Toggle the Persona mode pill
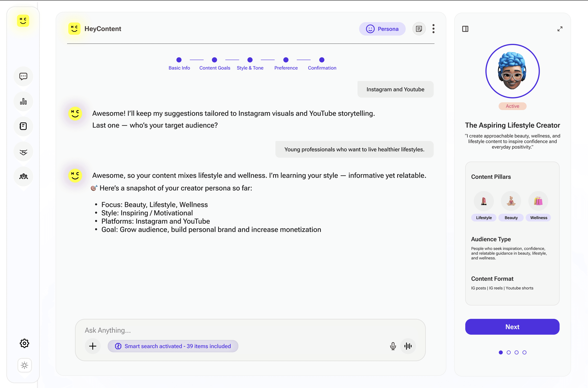This screenshot has height=388, width=588. pyautogui.click(x=382, y=29)
